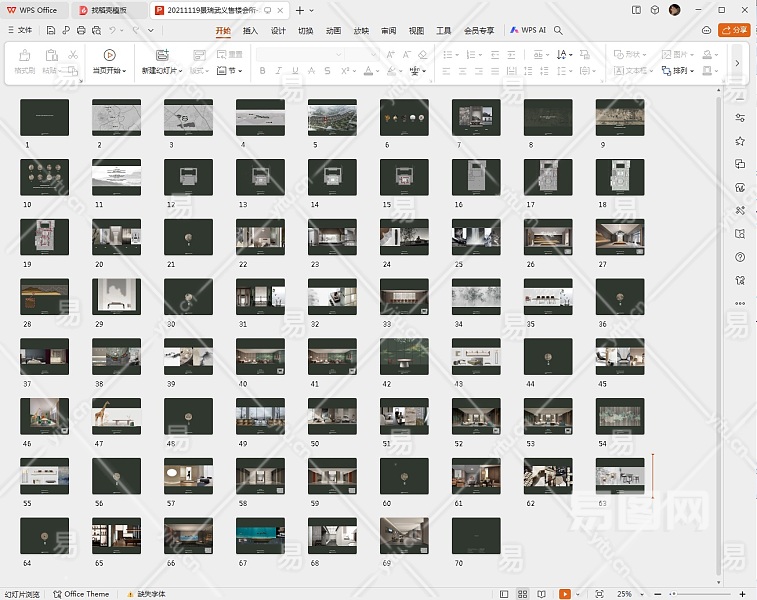757x600 pixels.
Task: Expand the 文件 file menu
Action: tap(20, 30)
